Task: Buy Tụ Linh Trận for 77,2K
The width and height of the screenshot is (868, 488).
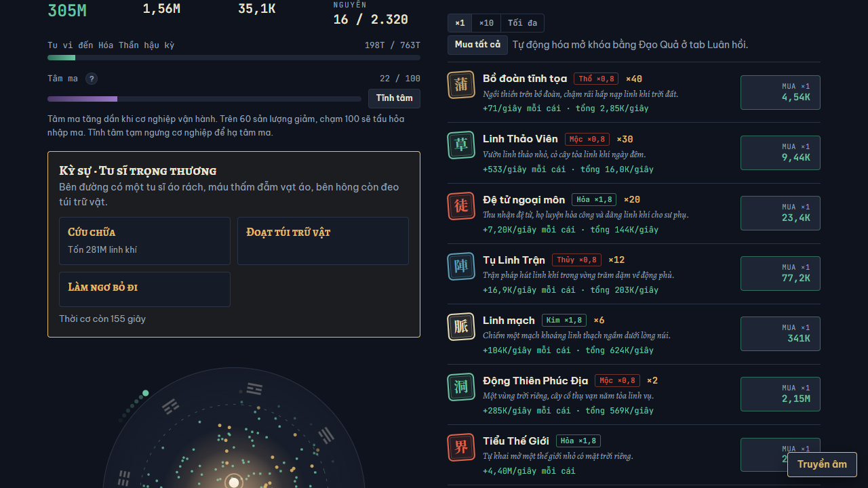Action: 781,273
